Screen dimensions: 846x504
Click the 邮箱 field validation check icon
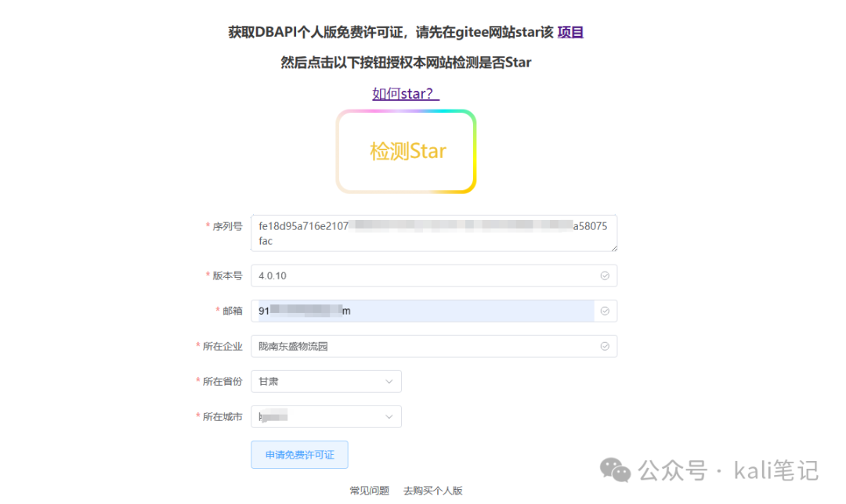tap(605, 311)
